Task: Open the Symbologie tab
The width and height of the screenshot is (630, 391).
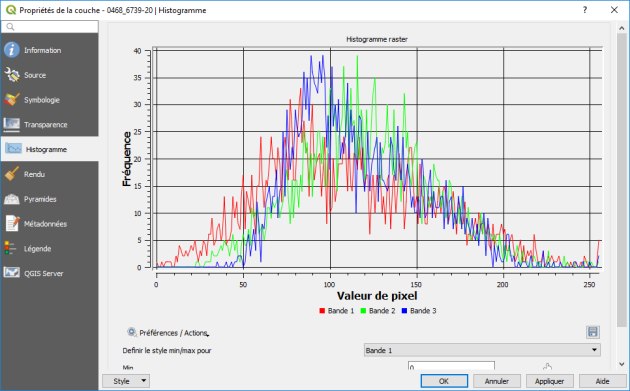Action: point(49,100)
